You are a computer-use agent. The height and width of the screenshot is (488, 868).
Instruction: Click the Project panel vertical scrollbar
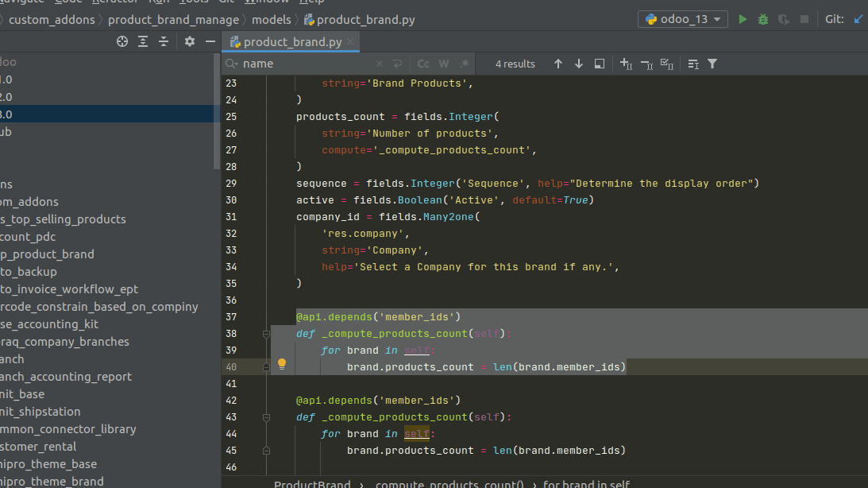point(217,110)
